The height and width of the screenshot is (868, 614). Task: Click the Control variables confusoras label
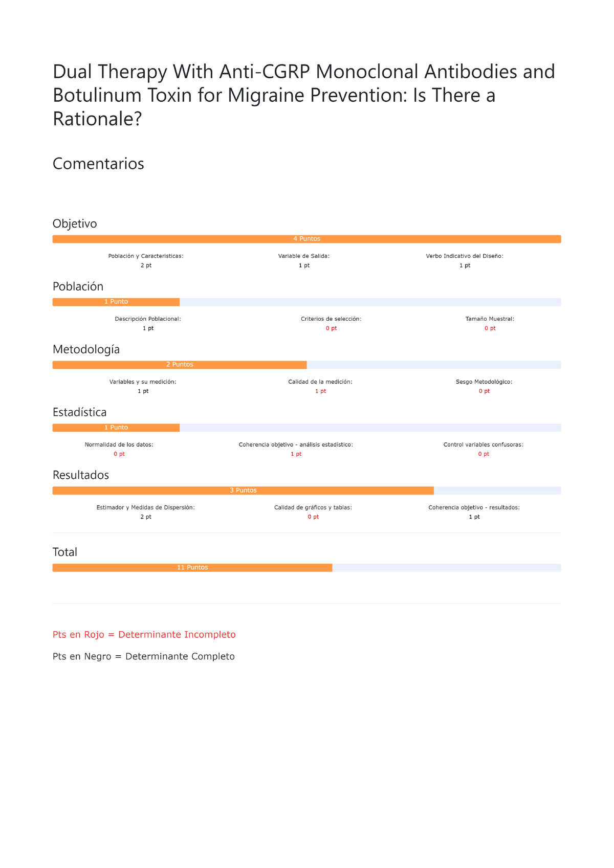pos(483,444)
